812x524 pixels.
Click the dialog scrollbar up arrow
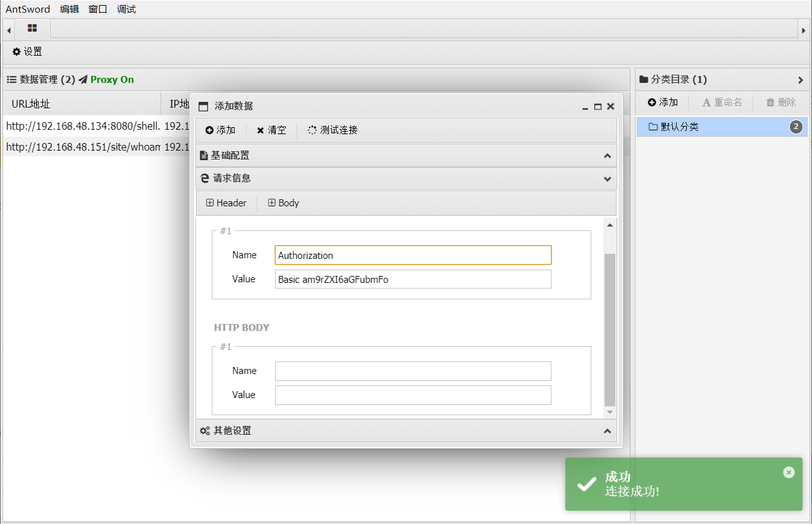(610, 225)
